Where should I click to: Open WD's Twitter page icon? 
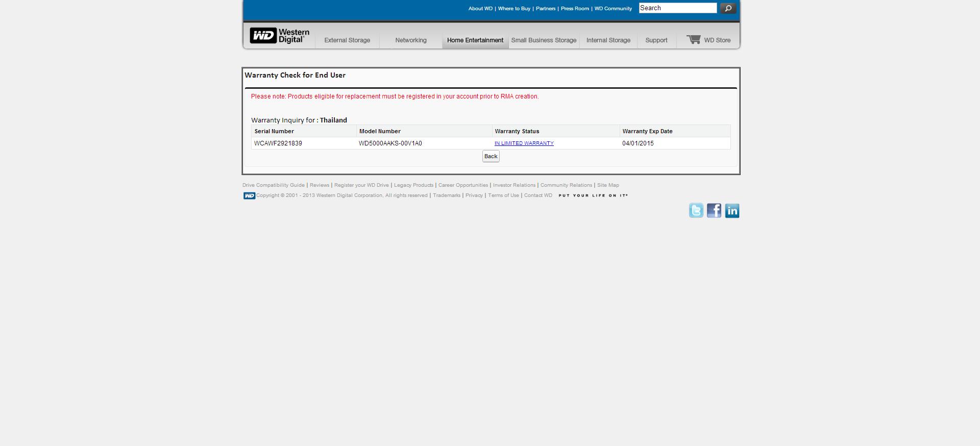696,210
